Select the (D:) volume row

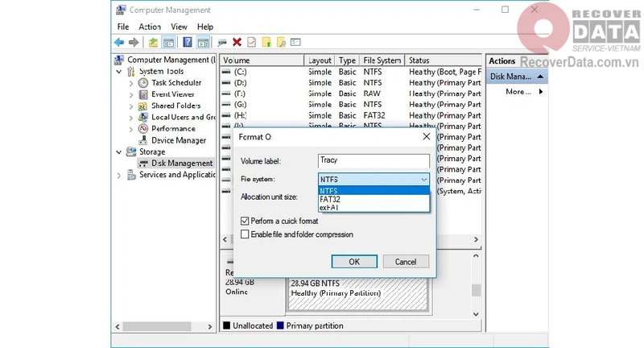coord(351,83)
